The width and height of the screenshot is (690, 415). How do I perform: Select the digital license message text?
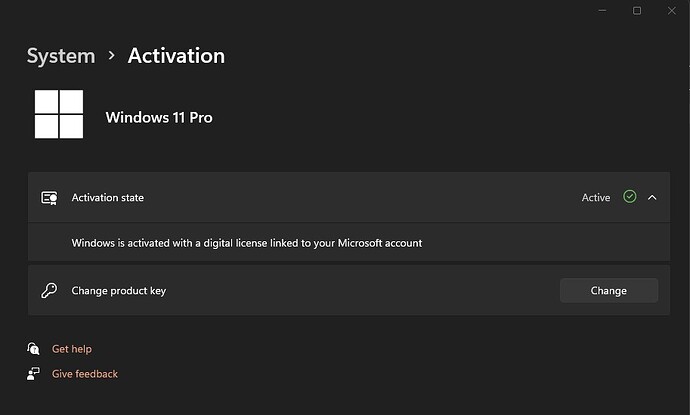(x=247, y=243)
